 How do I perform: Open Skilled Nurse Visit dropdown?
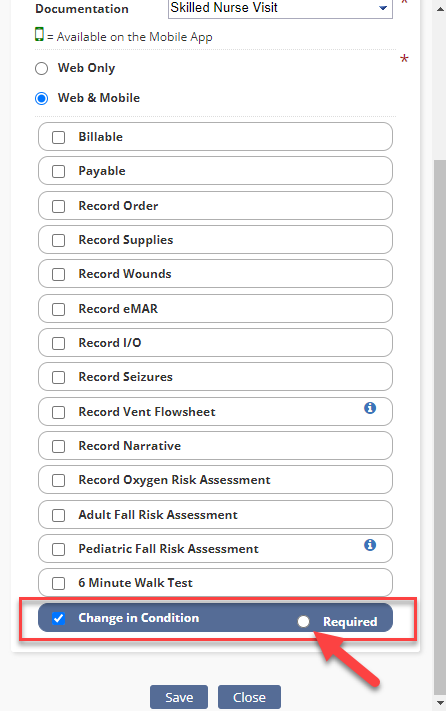tap(280, 8)
